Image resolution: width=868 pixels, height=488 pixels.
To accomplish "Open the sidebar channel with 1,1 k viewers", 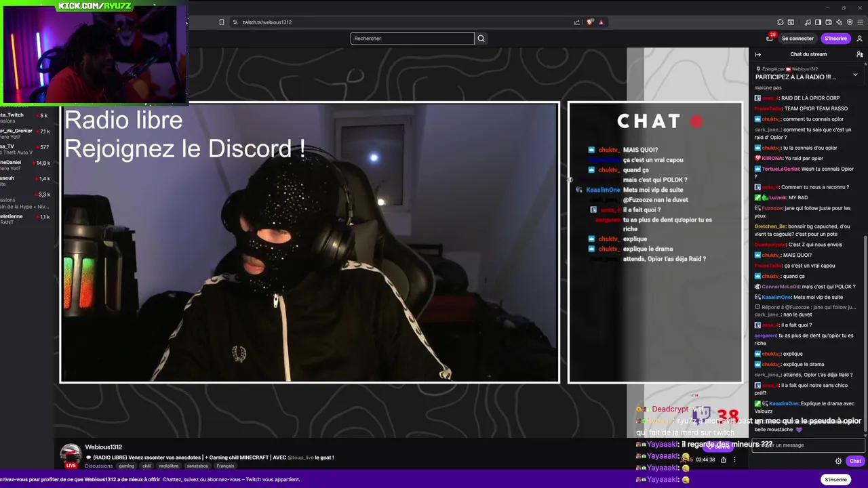I will [25, 219].
